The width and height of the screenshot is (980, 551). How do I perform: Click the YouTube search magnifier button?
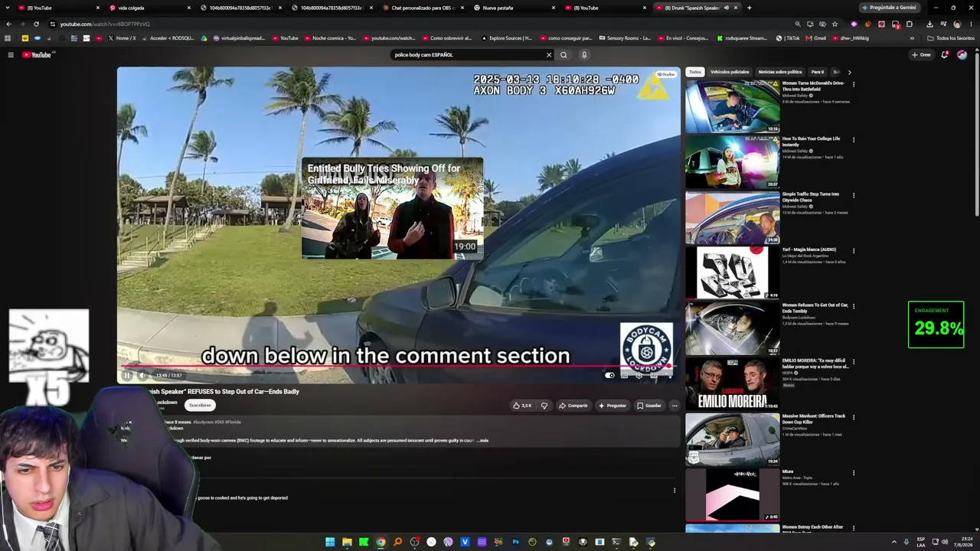(563, 55)
